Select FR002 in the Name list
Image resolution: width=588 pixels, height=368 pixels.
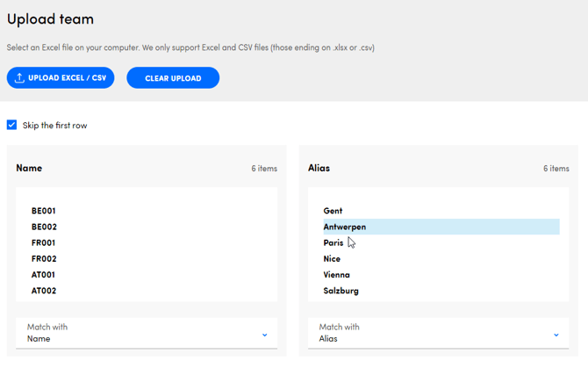pos(44,259)
